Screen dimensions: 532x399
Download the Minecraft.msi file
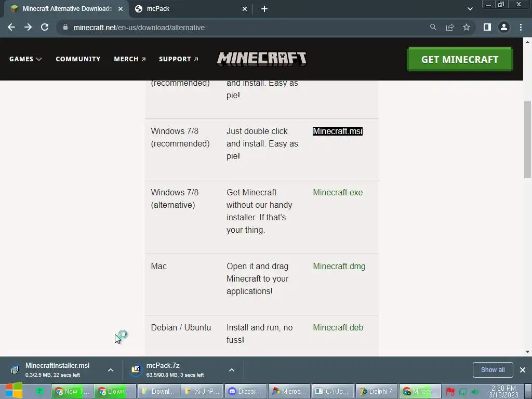point(338,131)
